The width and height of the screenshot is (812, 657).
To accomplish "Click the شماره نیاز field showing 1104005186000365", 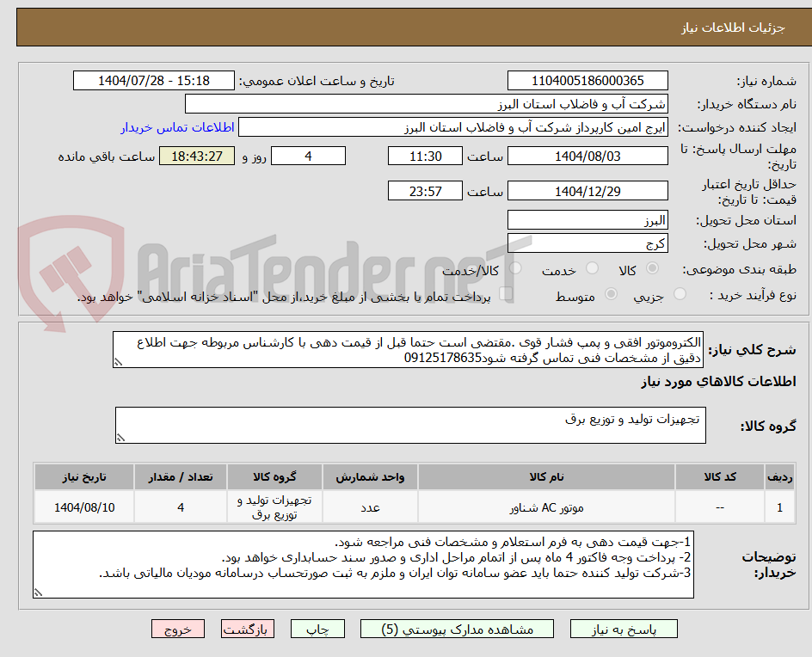I will click(587, 80).
